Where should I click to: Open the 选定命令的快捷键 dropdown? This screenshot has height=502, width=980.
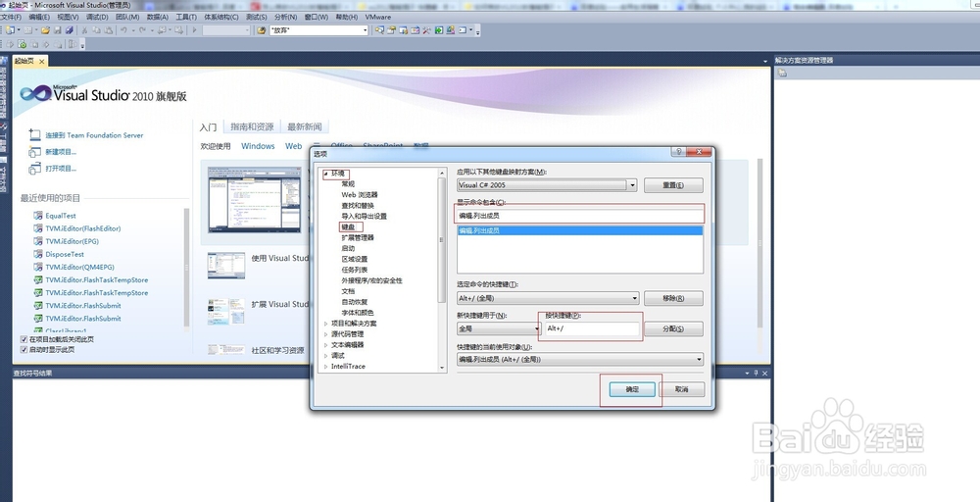(x=635, y=298)
